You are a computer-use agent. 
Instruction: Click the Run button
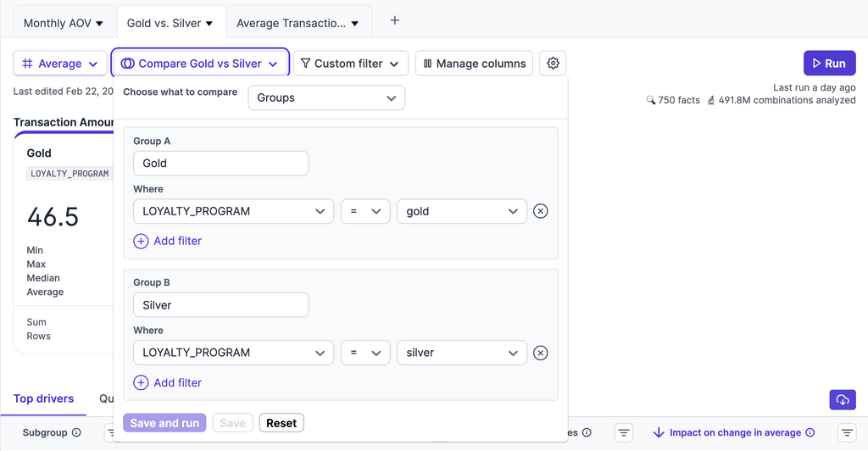pos(829,64)
